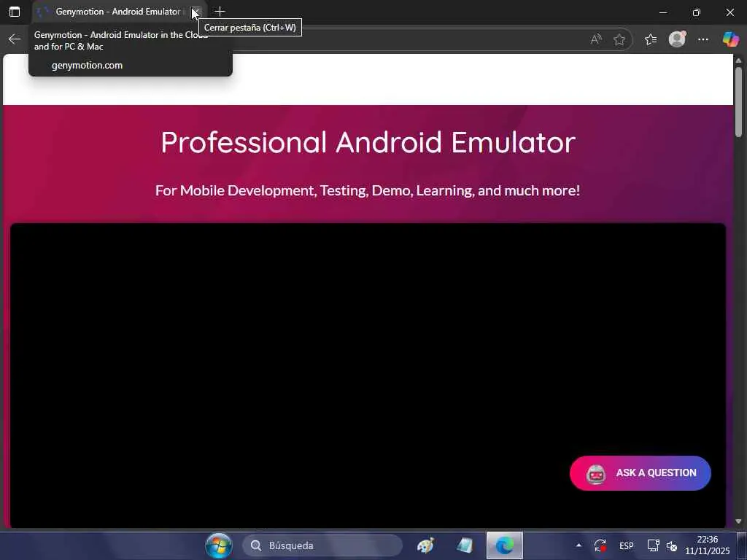The width and height of the screenshot is (747, 560).
Task: Open the Paint app in the taskbar
Action: (425, 545)
